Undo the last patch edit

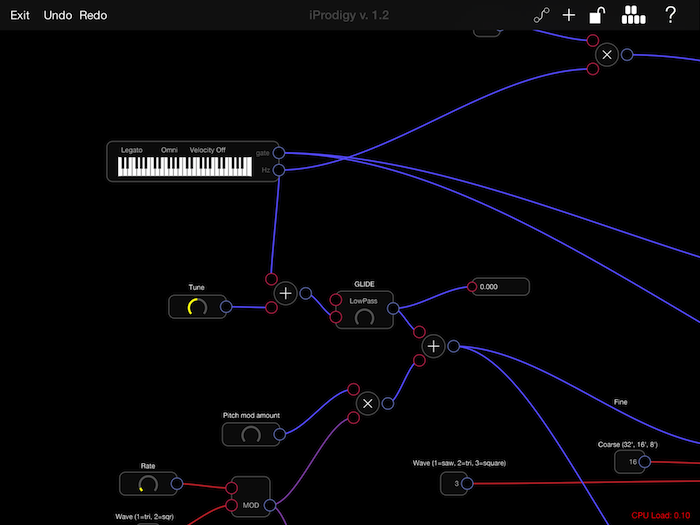coord(58,15)
